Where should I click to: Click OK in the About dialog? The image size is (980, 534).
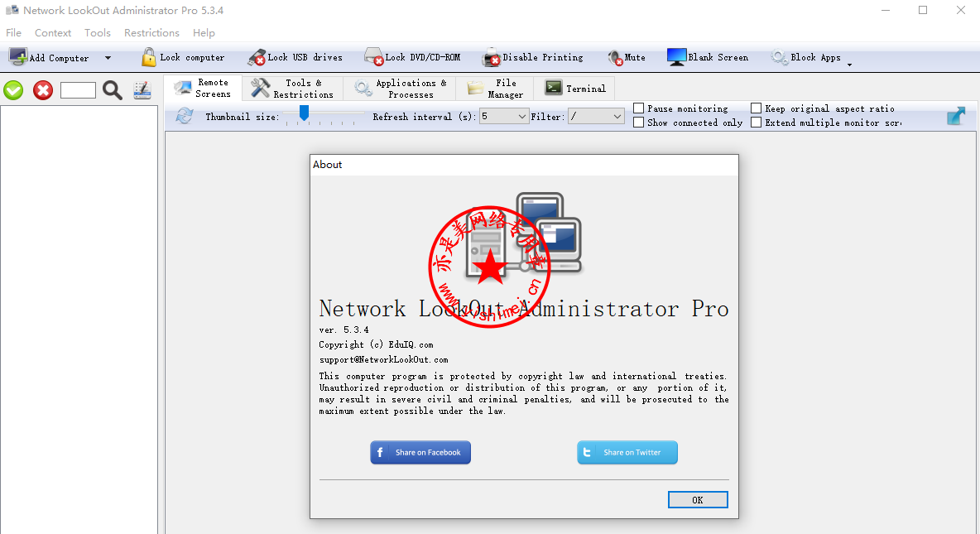click(698, 499)
